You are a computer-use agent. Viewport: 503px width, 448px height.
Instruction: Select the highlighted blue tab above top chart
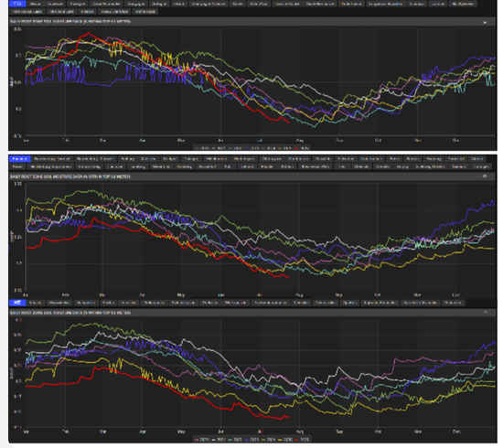coord(17,4)
